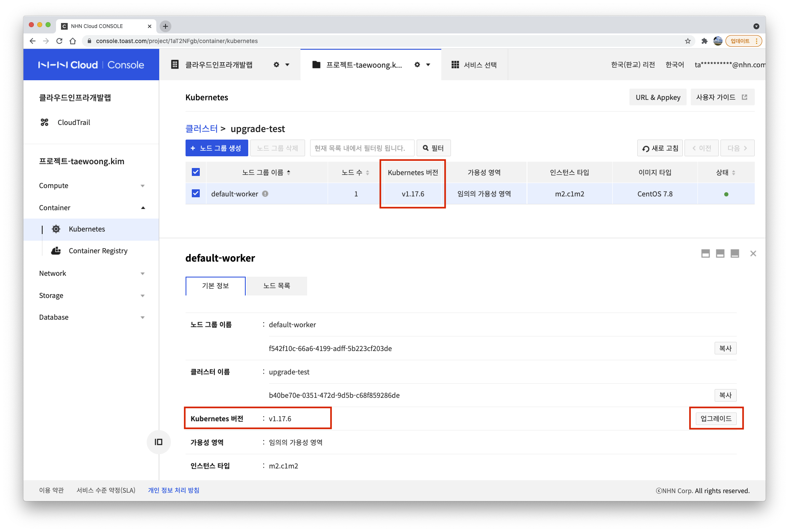Open the 한국(판교) 리전 region selector
Viewport: 789px width, 532px height.
pos(633,65)
